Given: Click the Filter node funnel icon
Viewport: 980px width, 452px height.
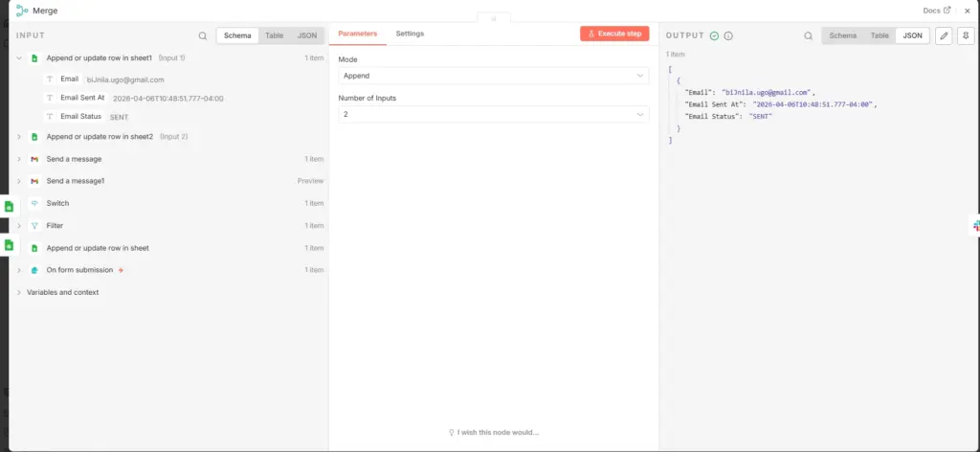Looking at the screenshot, I should click(34, 226).
